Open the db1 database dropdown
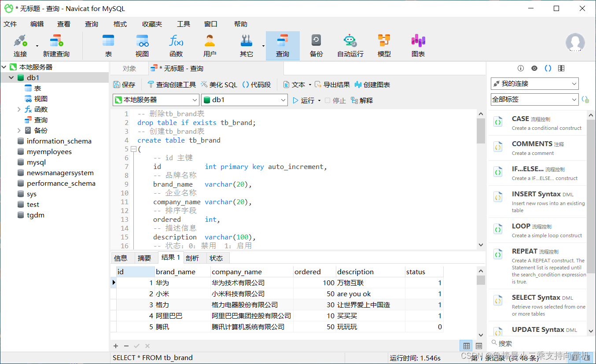Screen dimensions: 596x364 click(244, 99)
